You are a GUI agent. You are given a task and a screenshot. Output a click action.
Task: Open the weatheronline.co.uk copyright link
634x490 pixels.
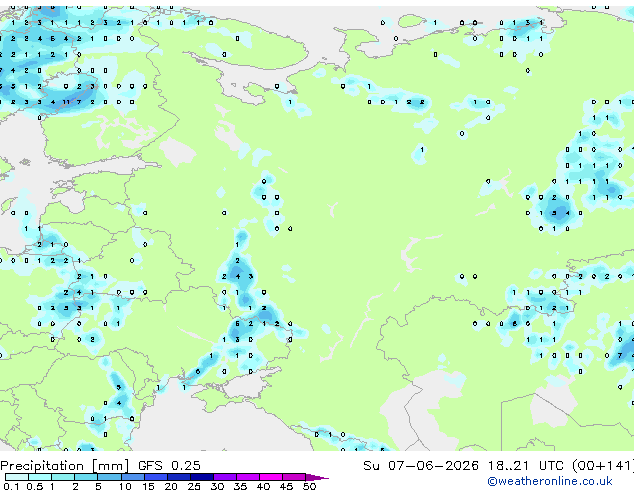click(x=550, y=481)
